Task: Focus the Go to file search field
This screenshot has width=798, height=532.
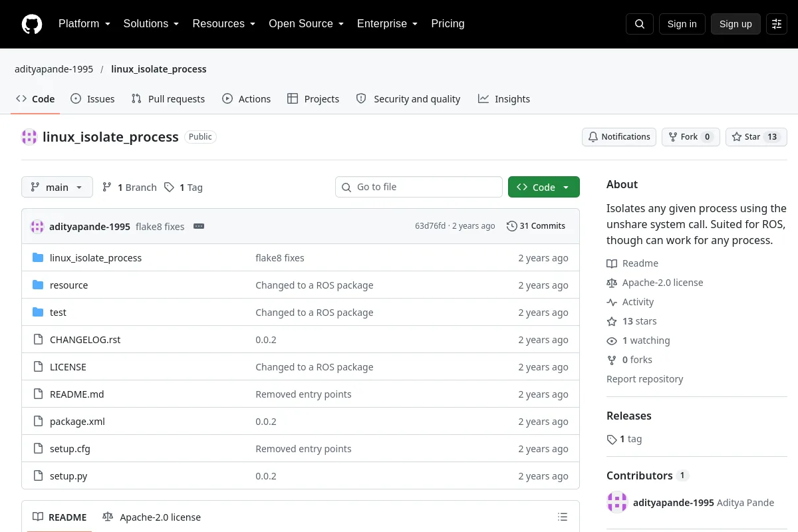Action: [x=419, y=187]
